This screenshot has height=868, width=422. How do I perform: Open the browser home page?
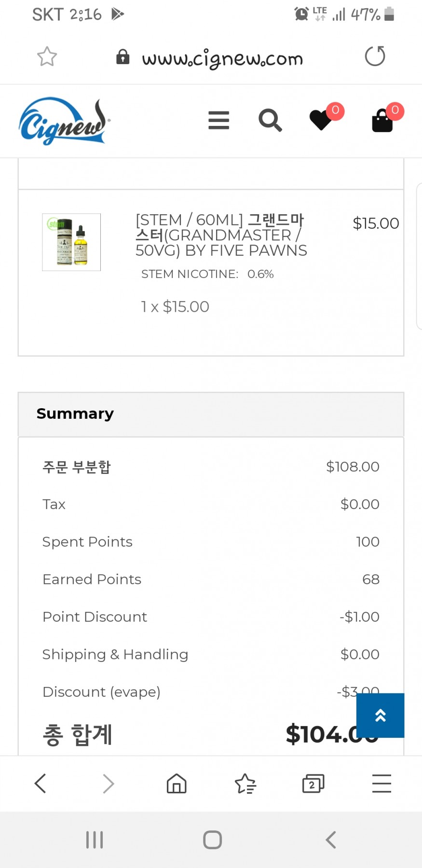click(x=177, y=784)
